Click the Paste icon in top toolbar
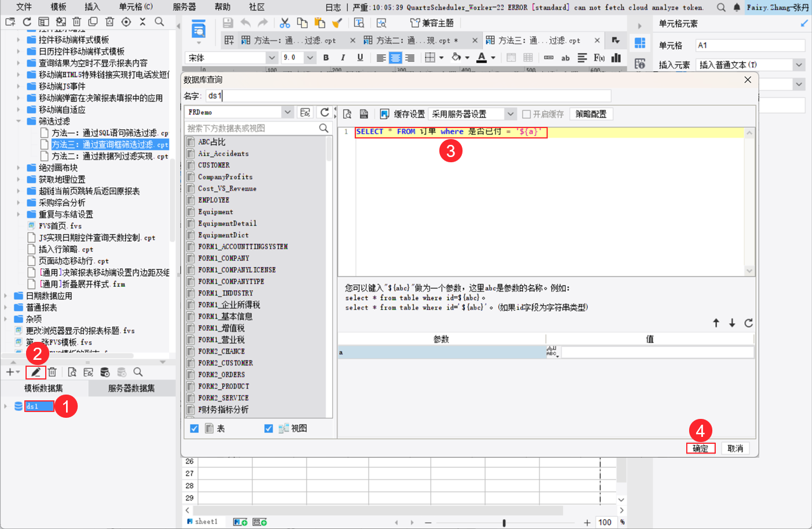 point(319,23)
